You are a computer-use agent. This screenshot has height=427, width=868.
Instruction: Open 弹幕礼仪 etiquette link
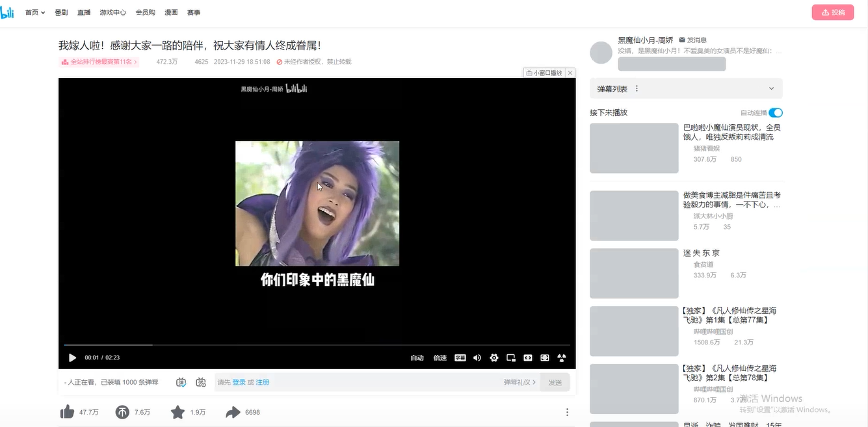coord(519,382)
